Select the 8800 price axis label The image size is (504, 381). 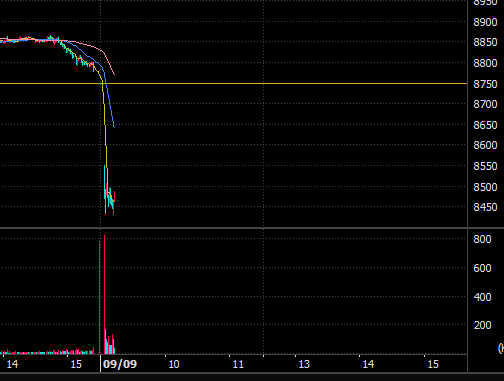[485, 63]
